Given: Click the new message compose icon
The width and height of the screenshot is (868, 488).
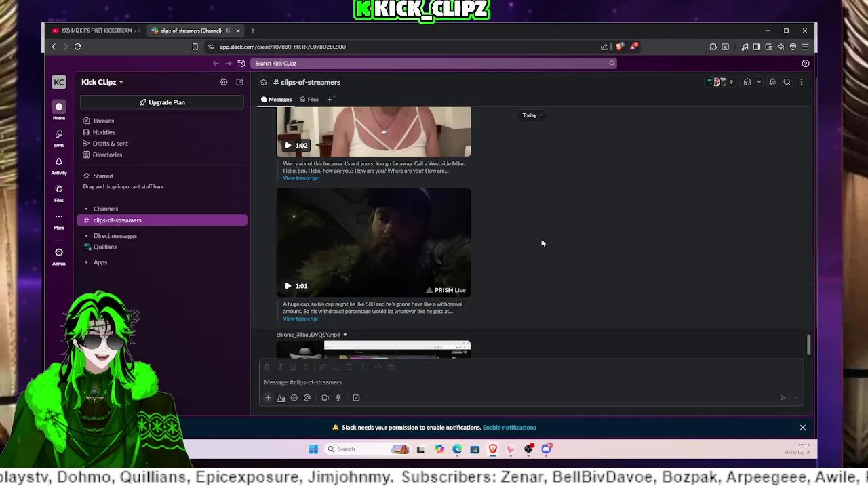Looking at the screenshot, I should tap(239, 82).
